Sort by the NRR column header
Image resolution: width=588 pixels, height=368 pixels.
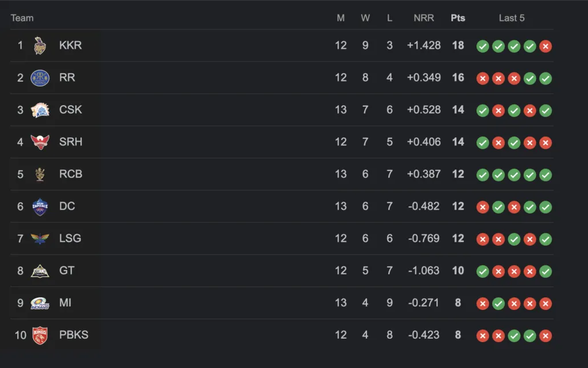424,18
